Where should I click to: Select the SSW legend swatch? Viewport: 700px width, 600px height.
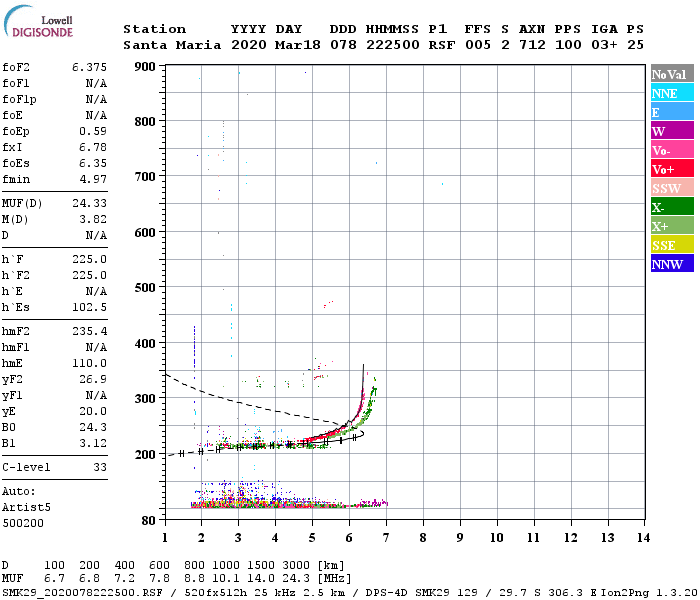672,188
